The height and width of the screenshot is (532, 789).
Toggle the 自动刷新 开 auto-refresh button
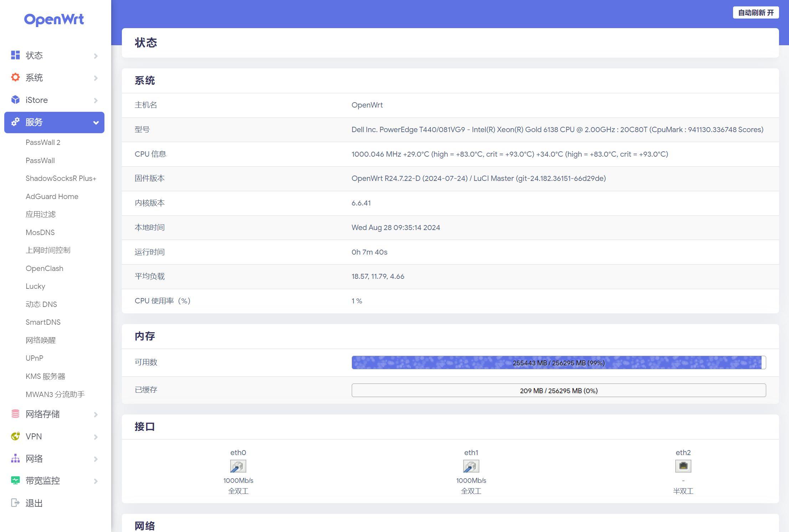pos(756,13)
